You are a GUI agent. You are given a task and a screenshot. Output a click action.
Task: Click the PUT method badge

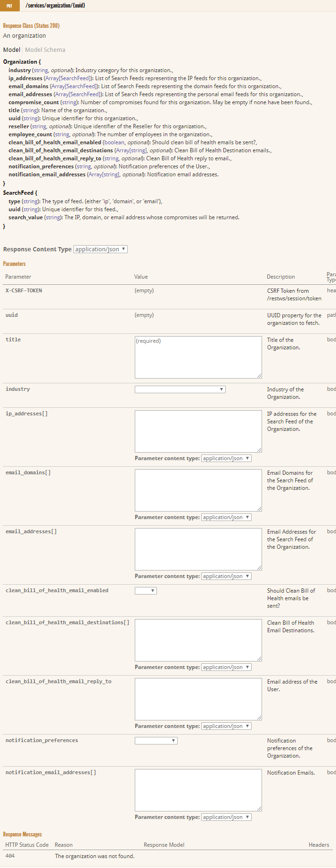(9, 6)
